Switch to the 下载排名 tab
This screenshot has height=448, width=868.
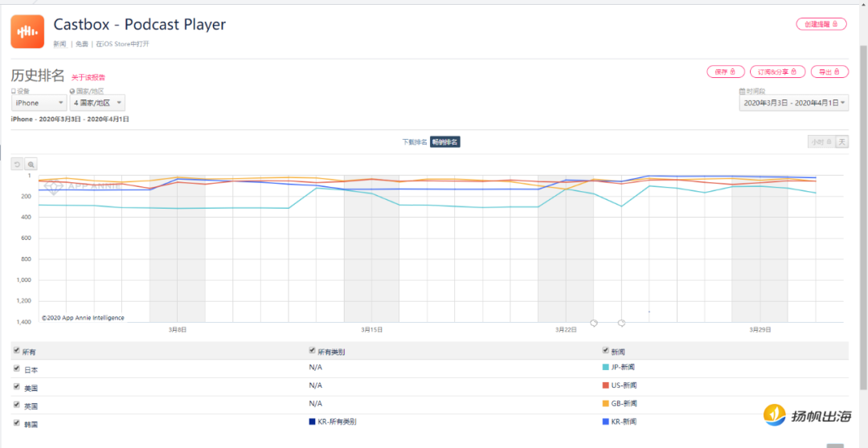coord(415,142)
